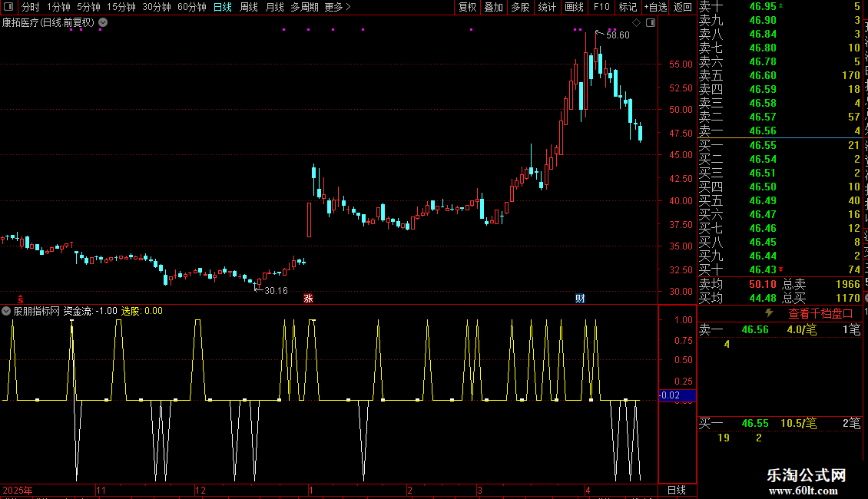The height and width of the screenshot is (499, 868).
Task: Select the 买一 46.55 order row
Action: [x=780, y=145]
